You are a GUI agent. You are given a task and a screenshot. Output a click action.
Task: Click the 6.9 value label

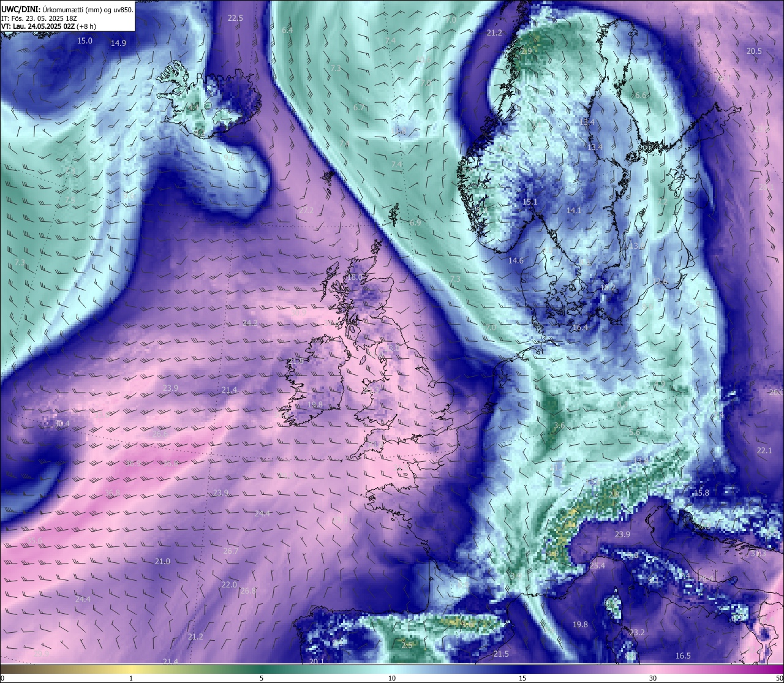tap(415, 223)
